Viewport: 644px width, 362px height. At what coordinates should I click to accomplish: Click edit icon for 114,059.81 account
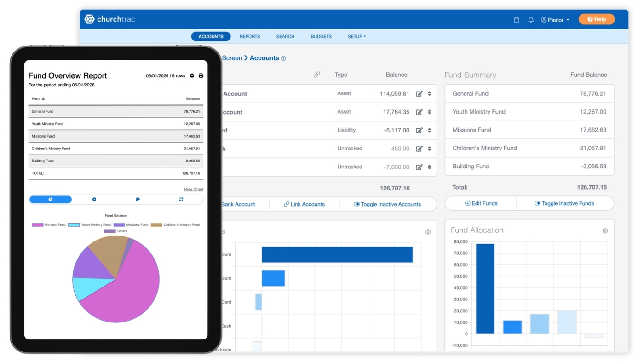419,94
